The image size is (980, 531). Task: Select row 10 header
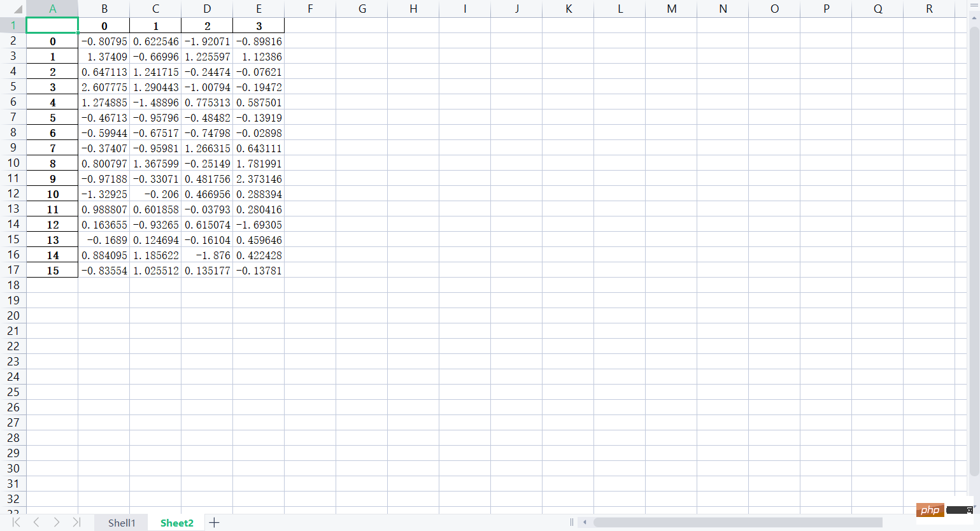coord(13,163)
